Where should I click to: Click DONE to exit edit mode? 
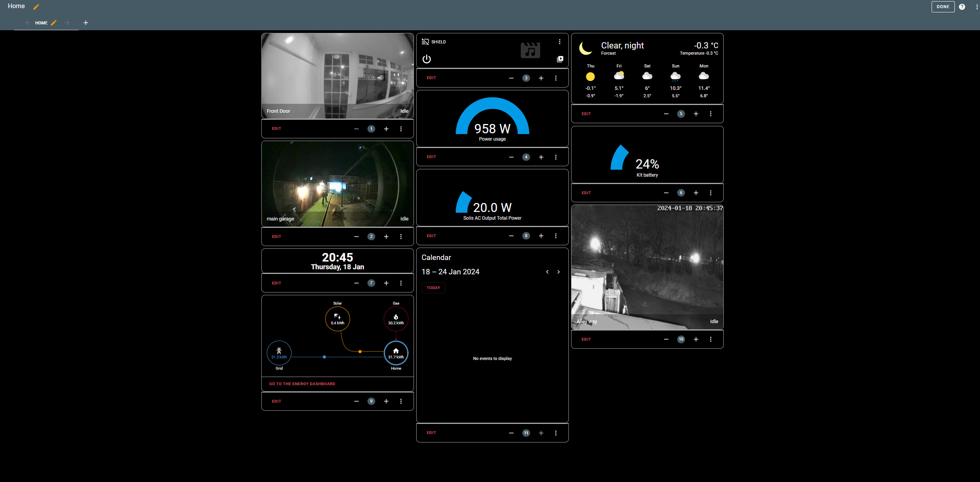tap(943, 7)
